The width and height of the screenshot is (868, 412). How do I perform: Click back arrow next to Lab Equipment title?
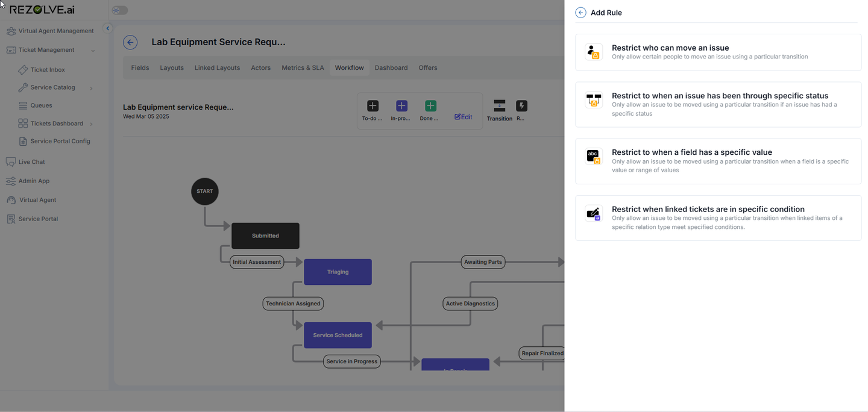coord(130,42)
